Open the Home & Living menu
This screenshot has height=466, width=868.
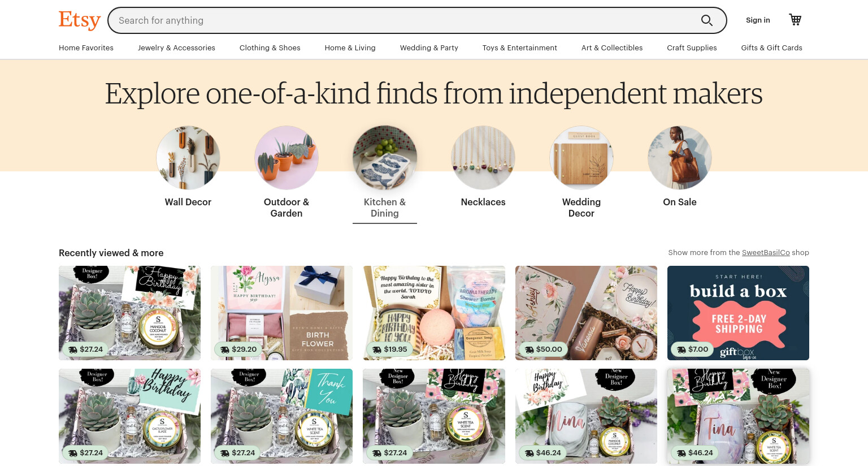pyautogui.click(x=350, y=48)
